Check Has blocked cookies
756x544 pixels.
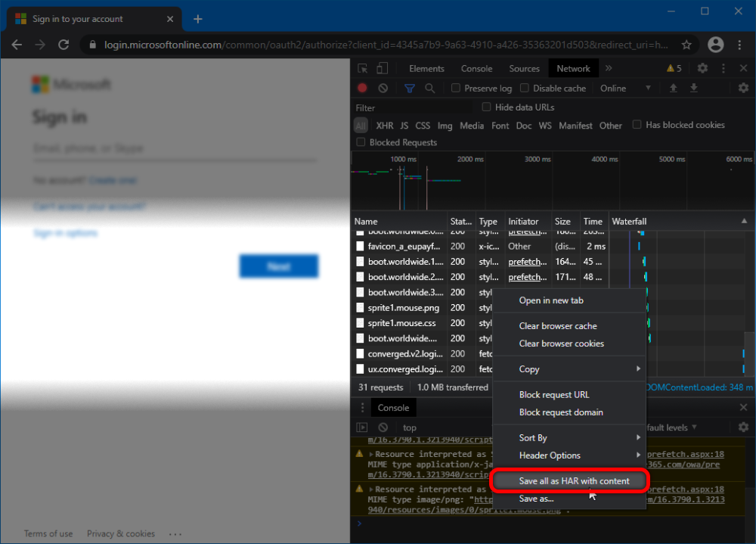pos(637,125)
